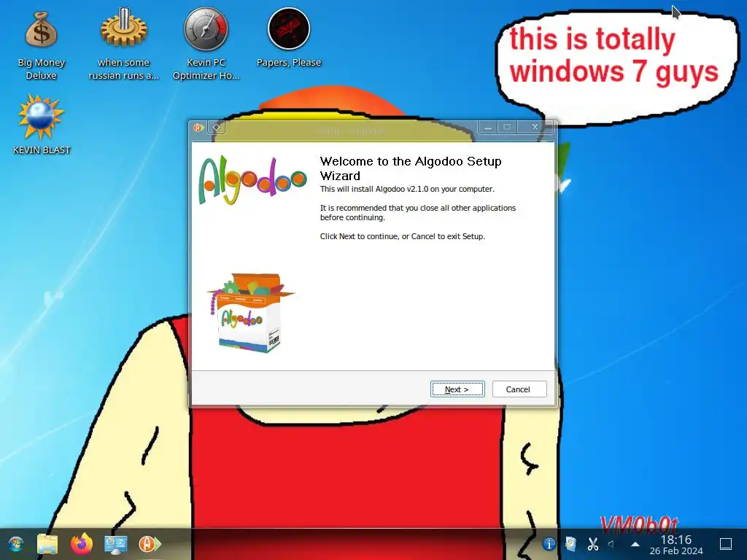The height and width of the screenshot is (560, 747).
Task: Click the diamond pin button in the setup title bar
Action: coord(216,128)
